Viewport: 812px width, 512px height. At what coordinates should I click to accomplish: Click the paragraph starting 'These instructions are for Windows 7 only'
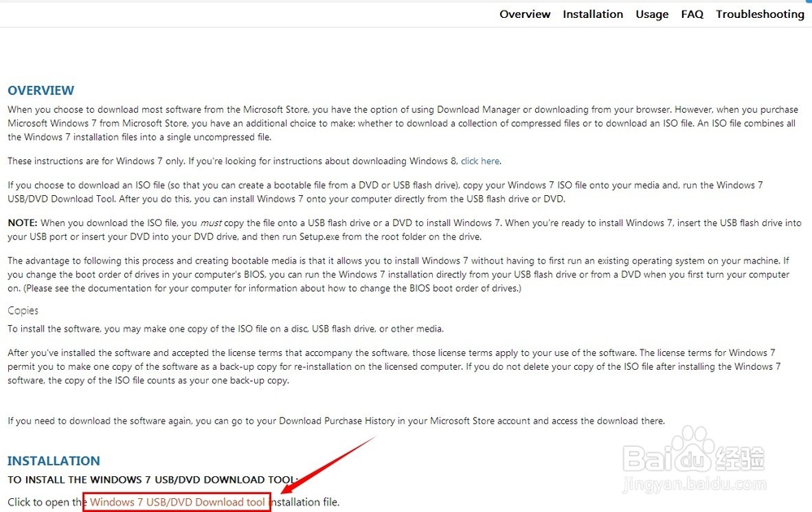pos(254,161)
